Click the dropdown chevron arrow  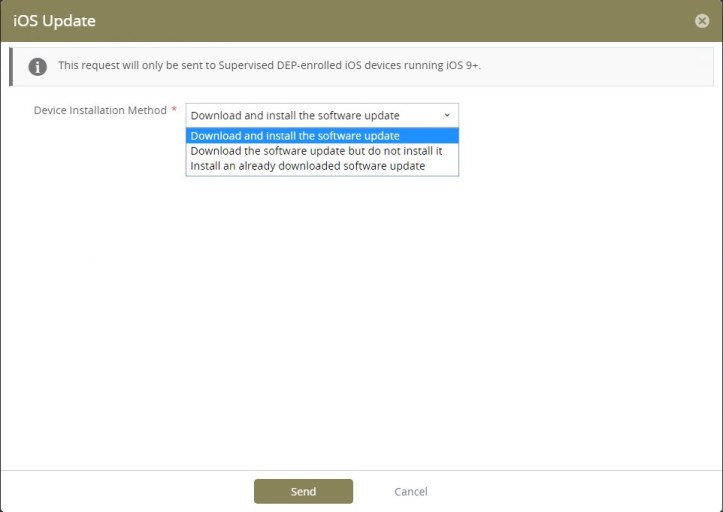point(446,115)
